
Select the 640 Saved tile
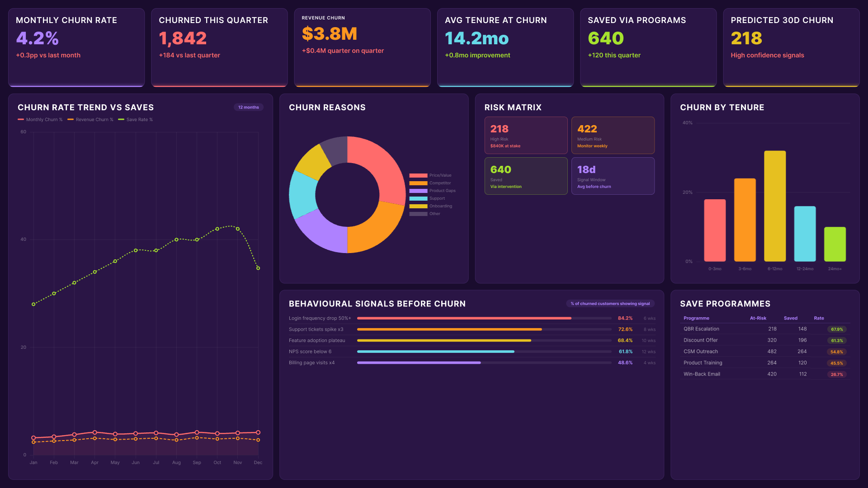(526, 176)
